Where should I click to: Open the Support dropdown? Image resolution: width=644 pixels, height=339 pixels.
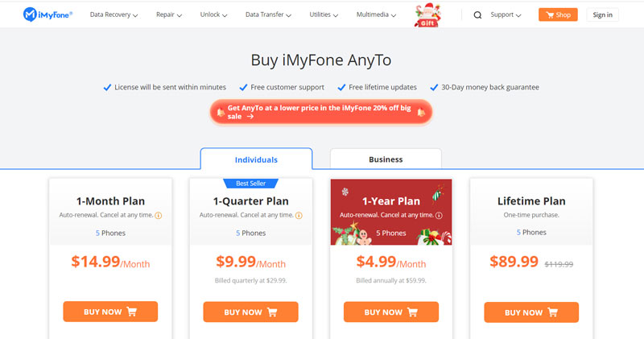pos(506,14)
